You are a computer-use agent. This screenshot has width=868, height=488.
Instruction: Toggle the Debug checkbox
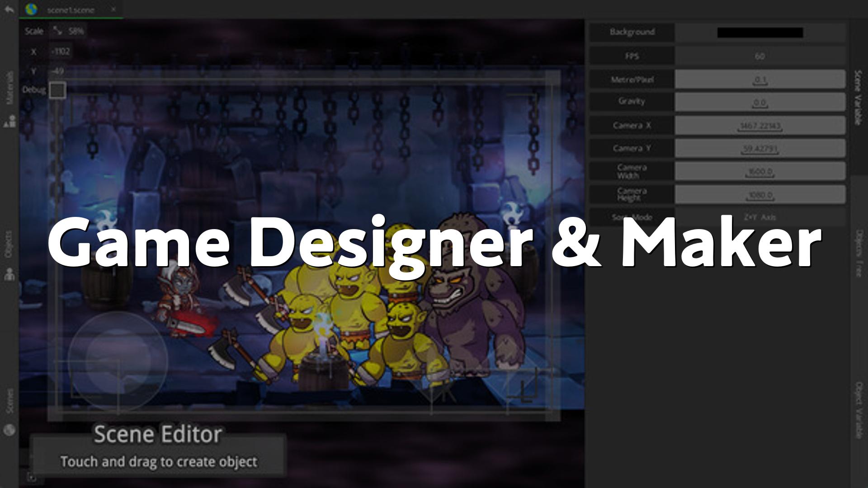[x=57, y=90]
